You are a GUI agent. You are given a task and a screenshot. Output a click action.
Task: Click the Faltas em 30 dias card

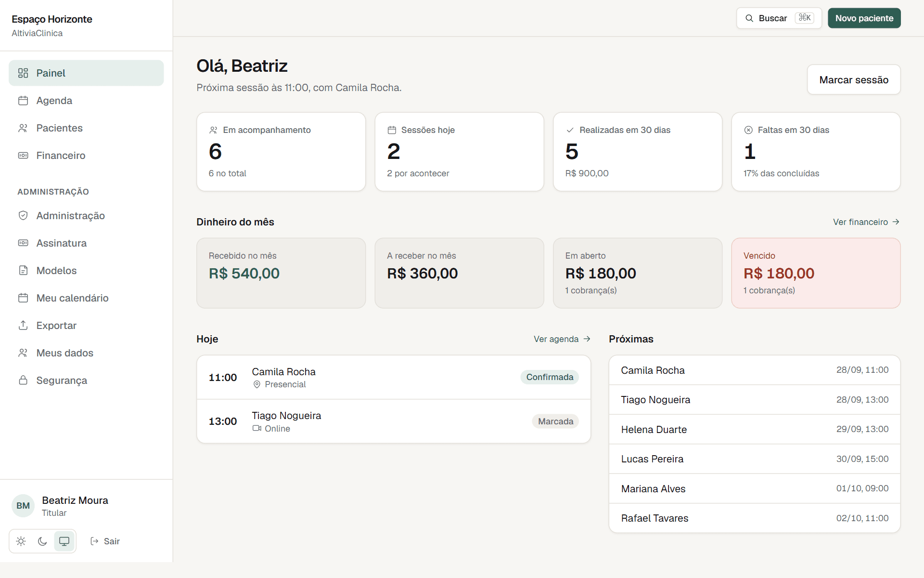coord(816,152)
